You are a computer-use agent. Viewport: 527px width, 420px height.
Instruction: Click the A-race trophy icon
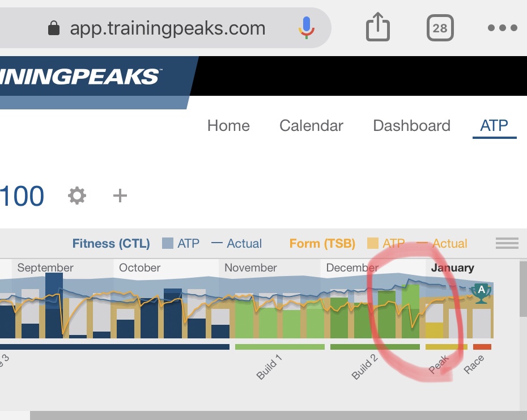[481, 292]
